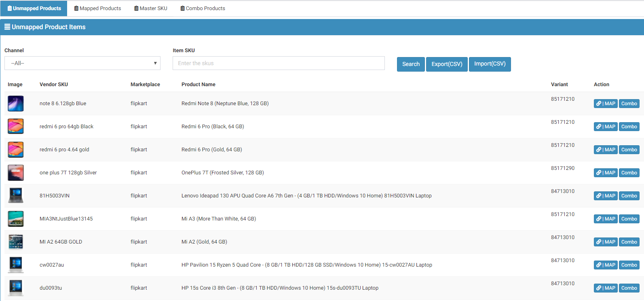Open Redmi Note 8 product thumbnail
This screenshot has width=644, height=301.
pos(16,104)
